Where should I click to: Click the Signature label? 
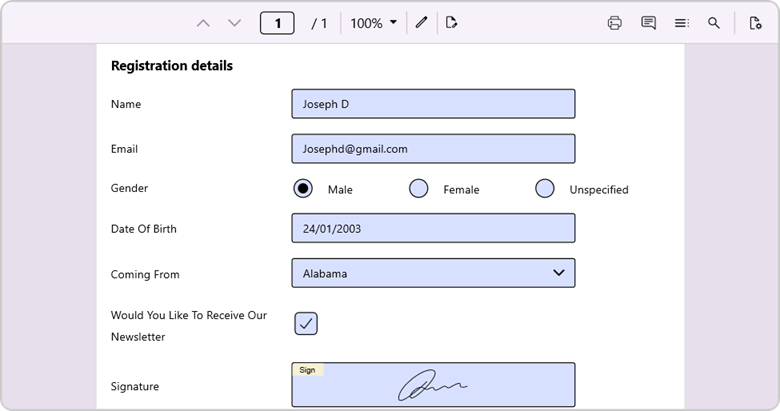[135, 387]
